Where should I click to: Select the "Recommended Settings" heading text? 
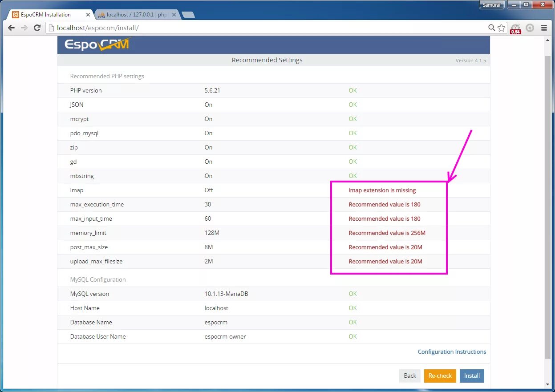point(267,60)
